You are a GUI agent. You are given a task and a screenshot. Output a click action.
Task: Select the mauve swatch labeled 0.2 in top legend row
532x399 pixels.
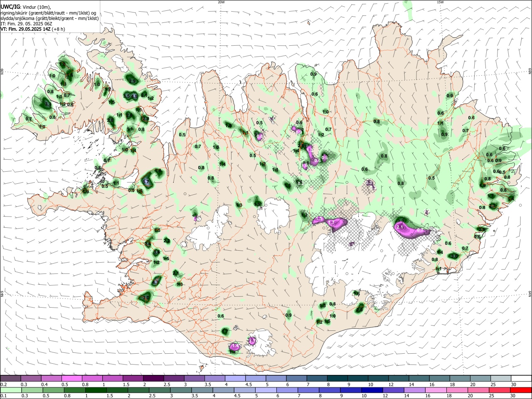(x=10, y=379)
